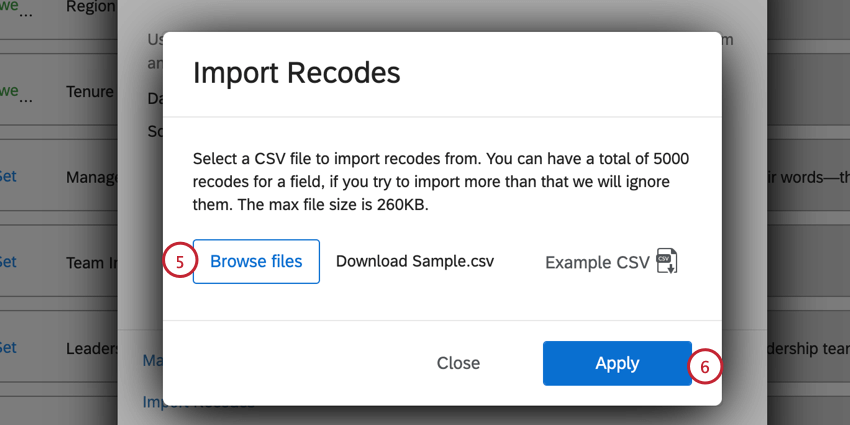Select the Tenure row in background list
The image size is (850, 425).
pos(90,92)
